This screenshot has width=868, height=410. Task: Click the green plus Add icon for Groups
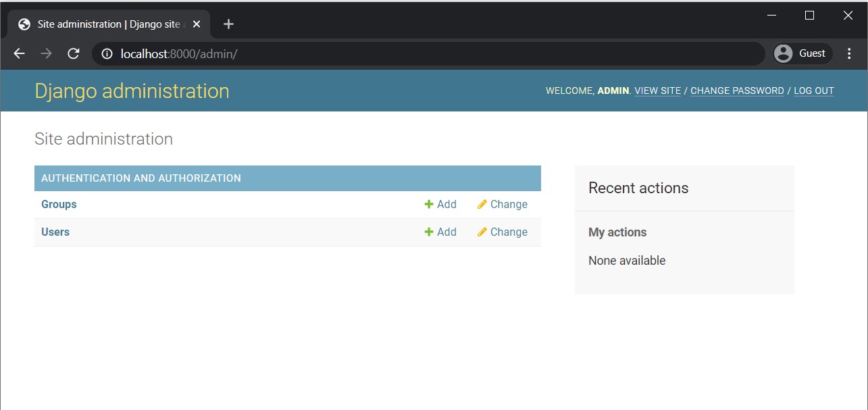[429, 205]
